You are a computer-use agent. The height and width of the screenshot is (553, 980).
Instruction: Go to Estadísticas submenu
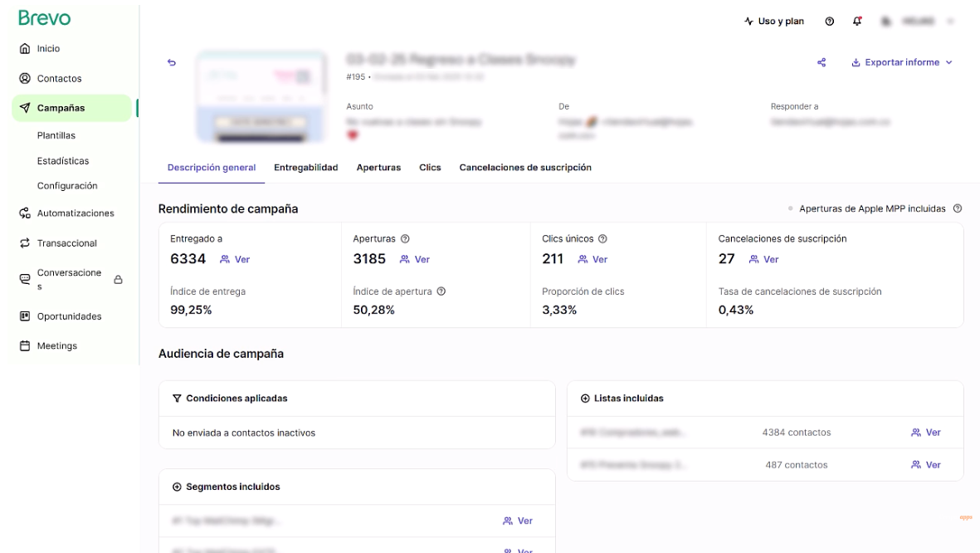pyautogui.click(x=63, y=161)
